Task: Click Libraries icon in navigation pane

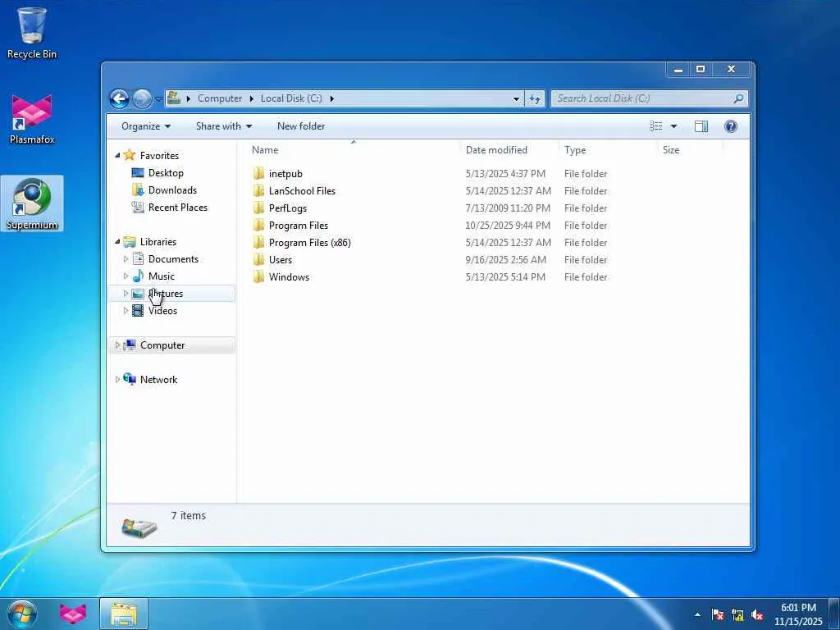Action: click(129, 242)
